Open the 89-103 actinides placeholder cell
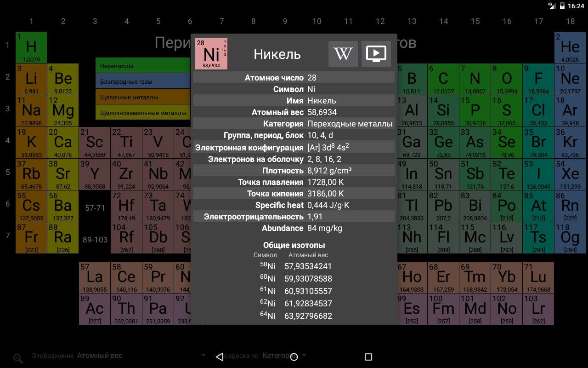The image size is (588, 368). [95, 240]
